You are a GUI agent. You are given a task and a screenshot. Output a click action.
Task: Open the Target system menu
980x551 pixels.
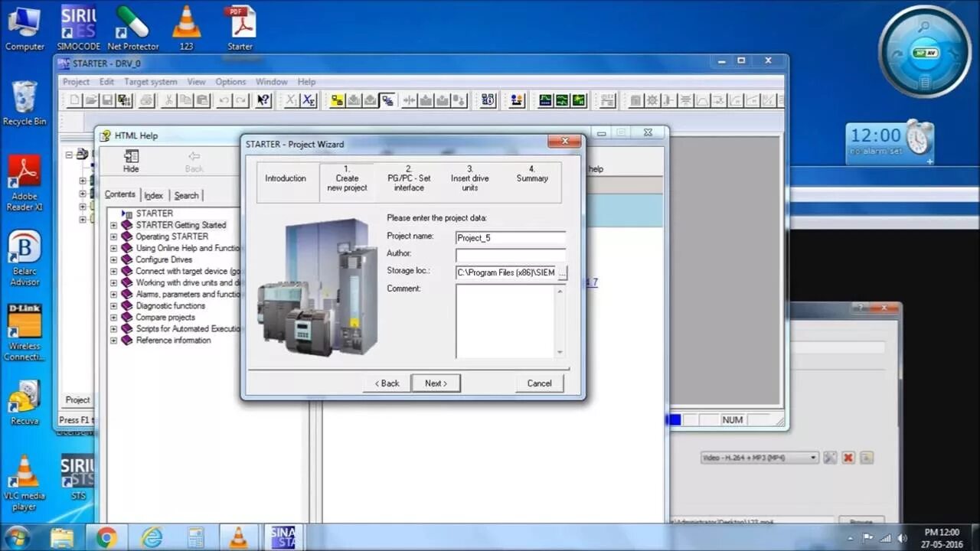pos(150,82)
